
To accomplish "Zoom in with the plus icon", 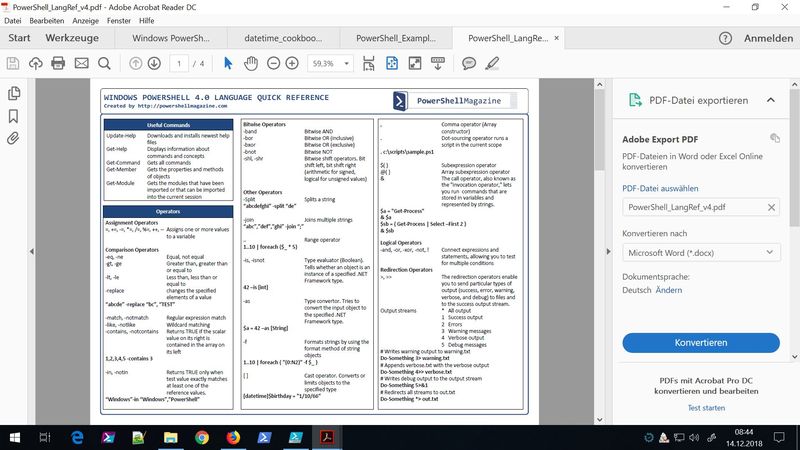I will click(x=292, y=63).
